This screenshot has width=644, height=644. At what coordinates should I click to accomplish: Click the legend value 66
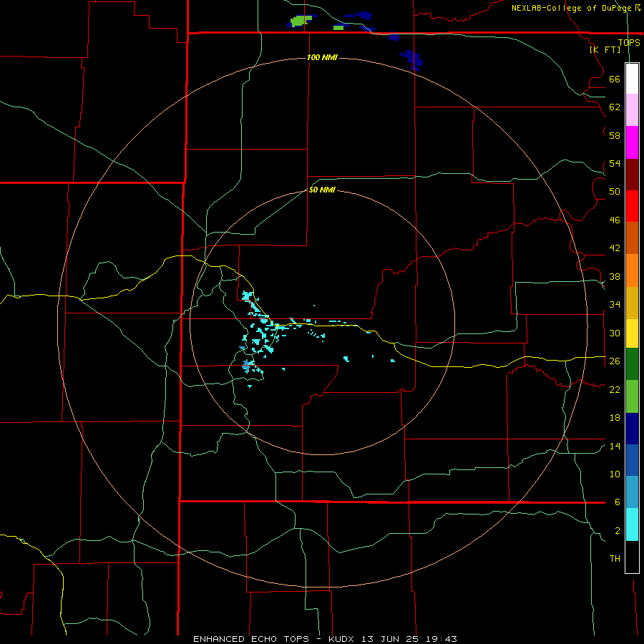(x=615, y=79)
